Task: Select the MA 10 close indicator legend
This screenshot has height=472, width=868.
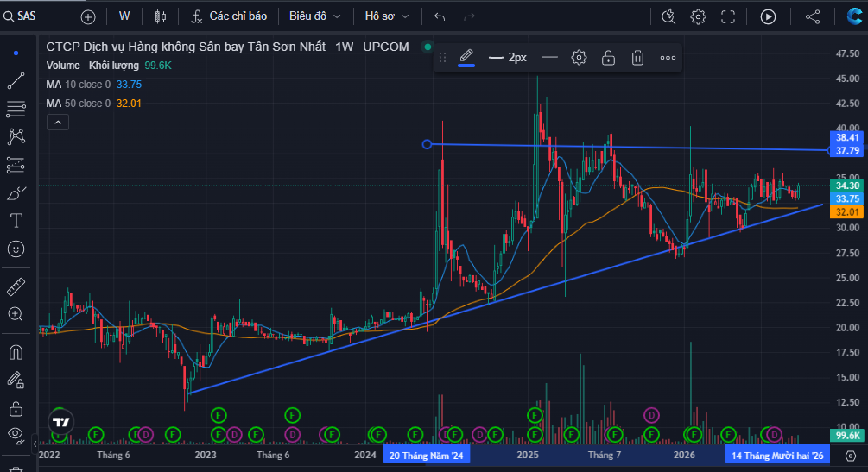Action: [94, 85]
